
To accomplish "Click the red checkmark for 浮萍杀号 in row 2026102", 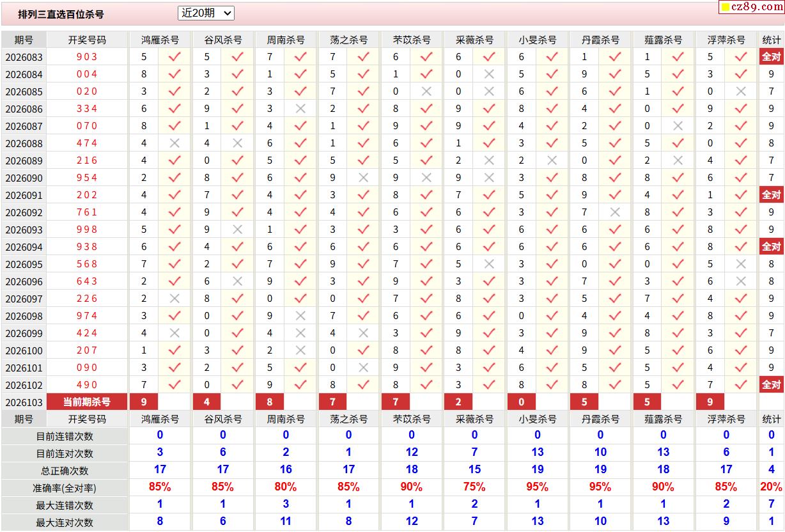I will point(741,385).
